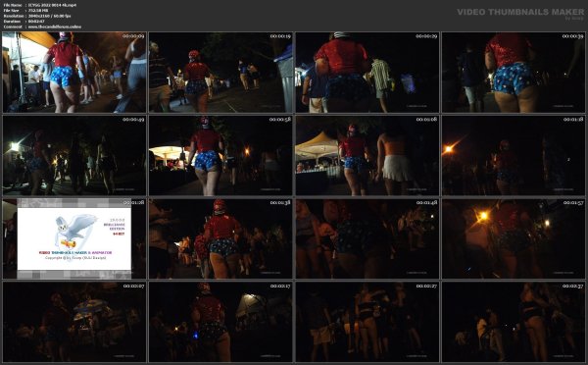Pick the thumbnail stamped 00:00:49

pos(73,155)
